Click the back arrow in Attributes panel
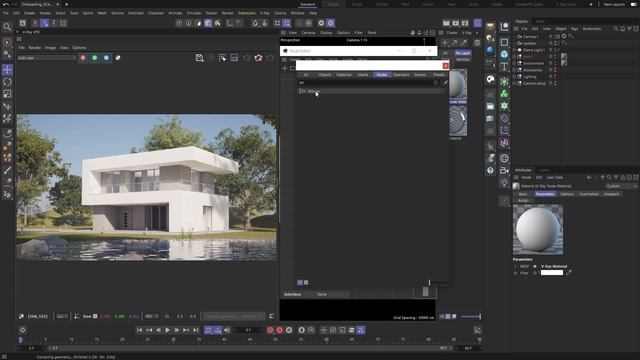The height and width of the screenshot is (360, 640). (589, 178)
